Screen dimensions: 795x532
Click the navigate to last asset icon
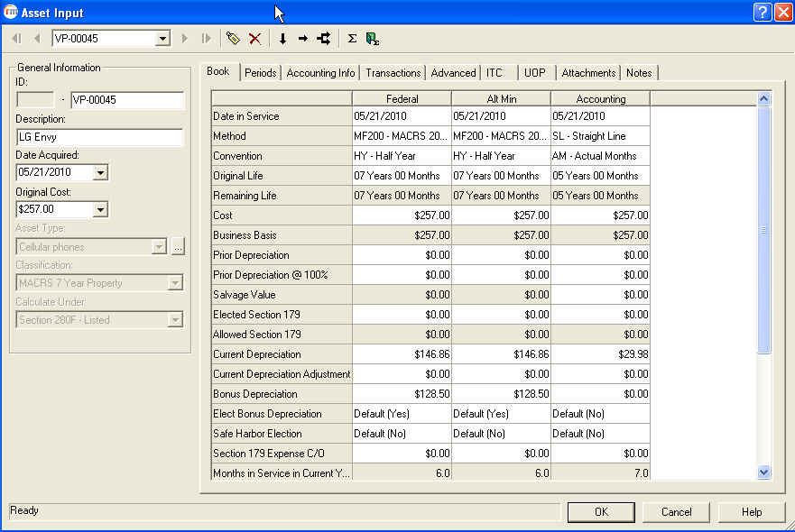204,38
